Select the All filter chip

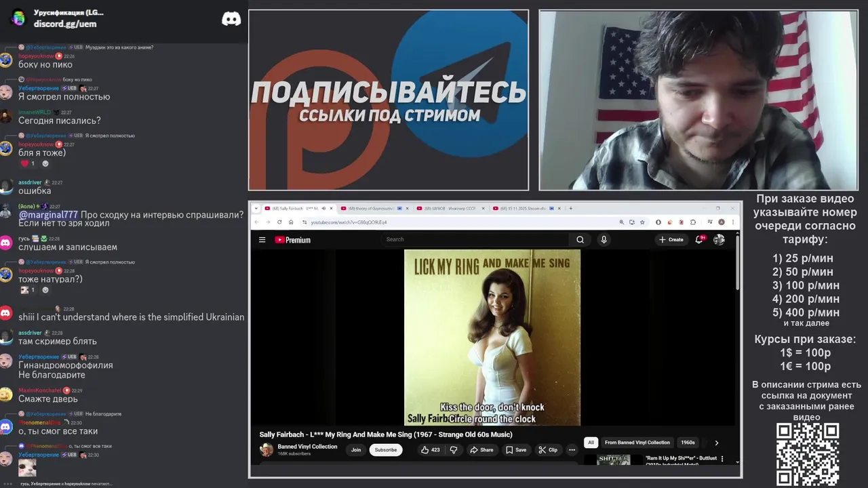tap(591, 443)
